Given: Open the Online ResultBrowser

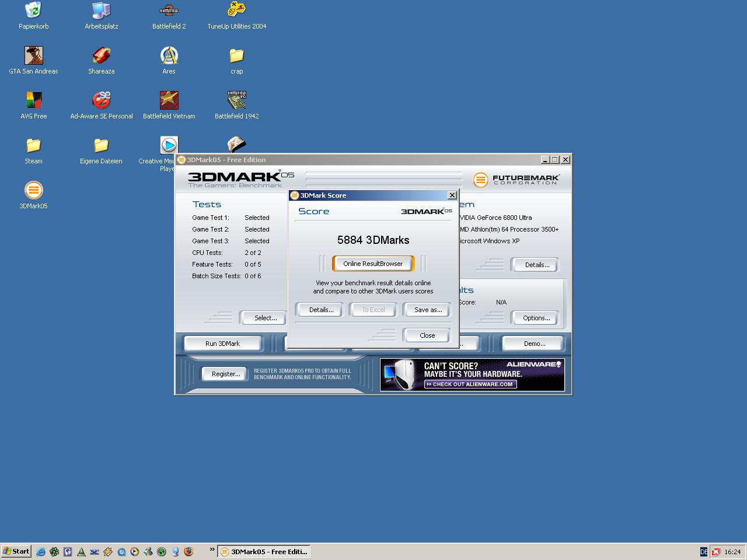Looking at the screenshot, I should tap(373, 264).
